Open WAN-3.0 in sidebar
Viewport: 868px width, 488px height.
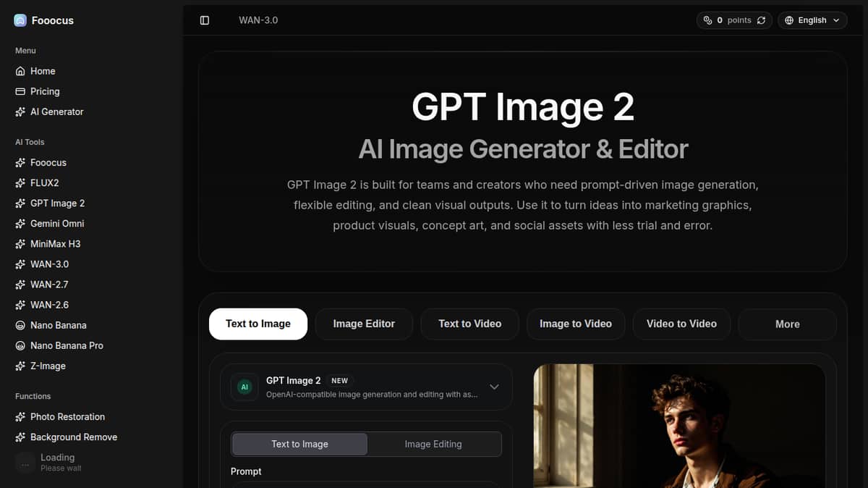49,264
